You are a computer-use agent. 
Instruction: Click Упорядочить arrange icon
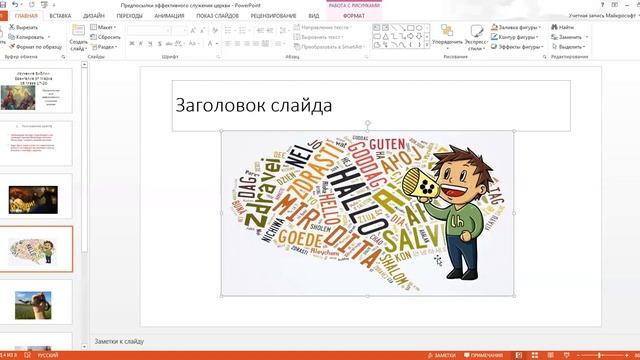(x=447, y=31)
